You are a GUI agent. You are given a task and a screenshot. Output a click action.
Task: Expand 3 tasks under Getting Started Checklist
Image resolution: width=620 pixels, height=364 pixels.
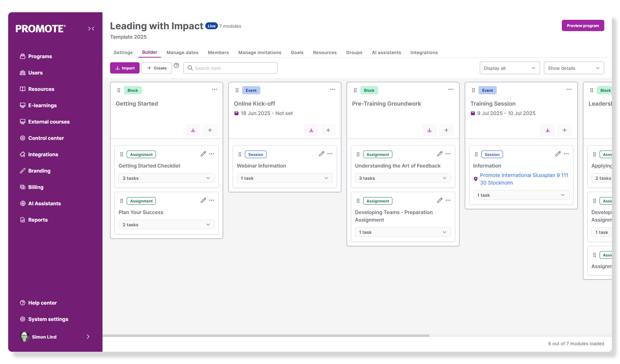click(167, 178)
